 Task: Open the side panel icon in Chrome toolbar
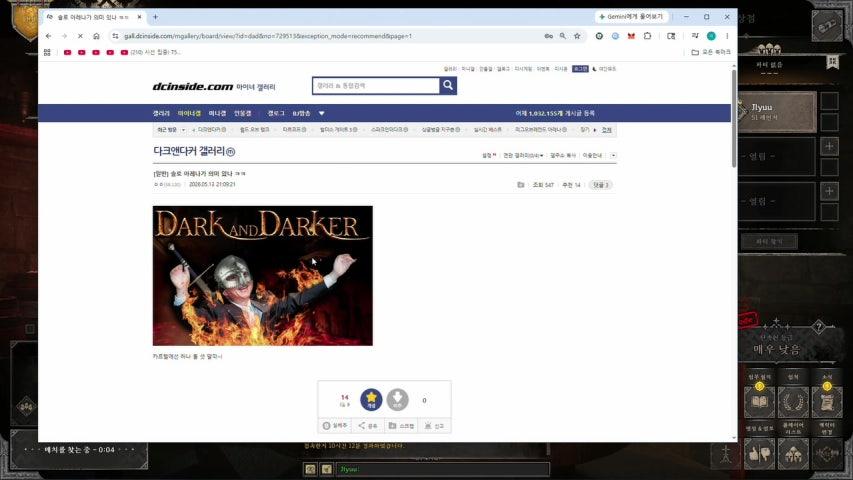coord(671,36)
